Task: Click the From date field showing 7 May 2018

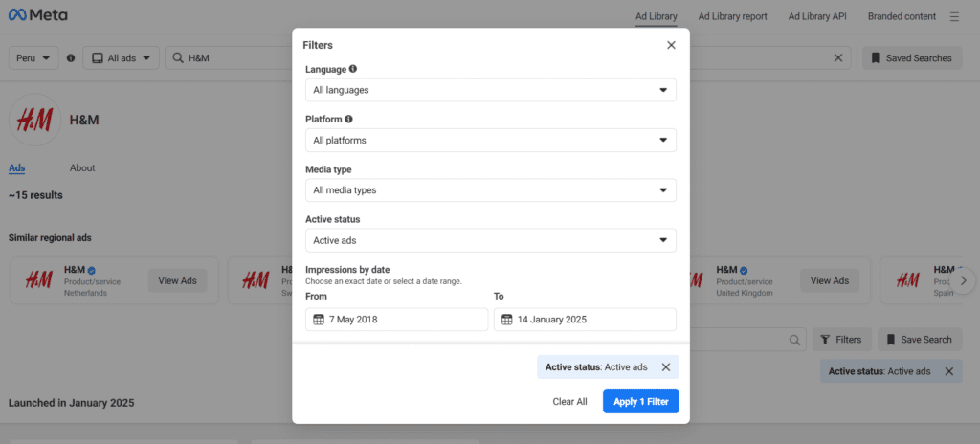Action: pyautogui.click(x=397, y=320)
